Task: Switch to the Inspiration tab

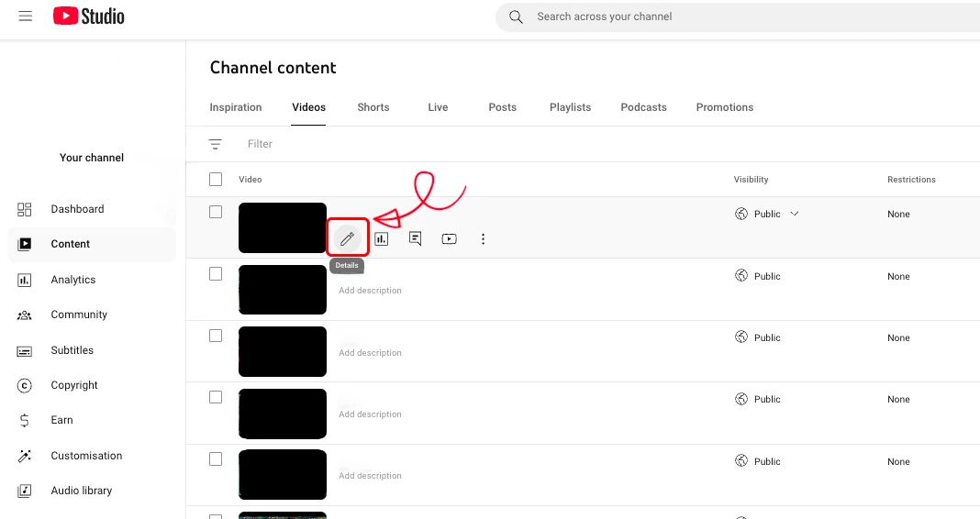Action: point(236,107)
